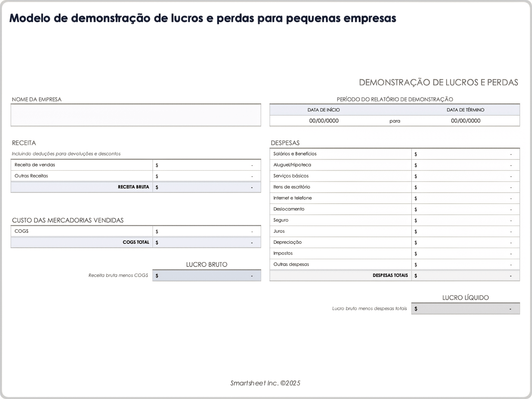532x399 pixels.
Task: Click the Itens de escritório amount cell
Action: click(465, 187)
